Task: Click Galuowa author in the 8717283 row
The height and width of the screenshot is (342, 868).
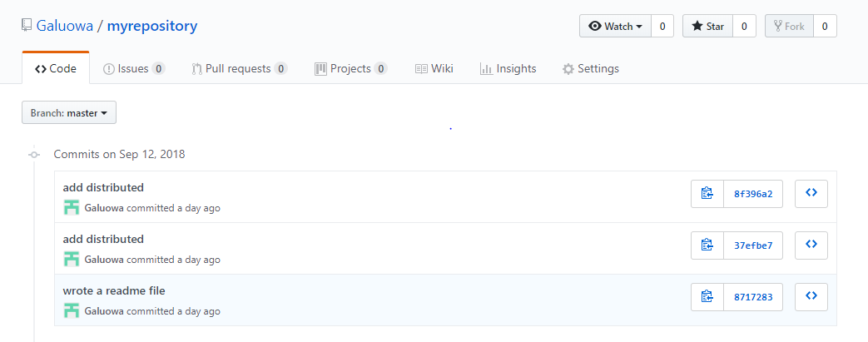Action: [x=104, y=311]
